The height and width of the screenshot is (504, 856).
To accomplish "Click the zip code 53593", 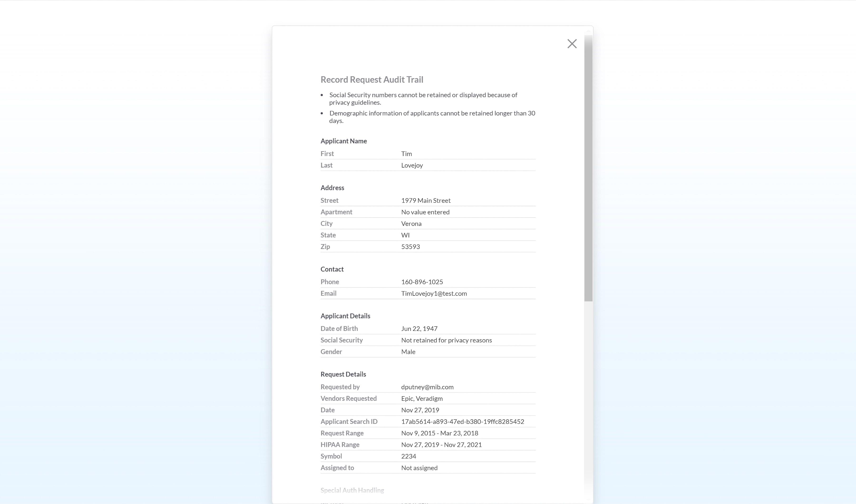I will [410, 247].
